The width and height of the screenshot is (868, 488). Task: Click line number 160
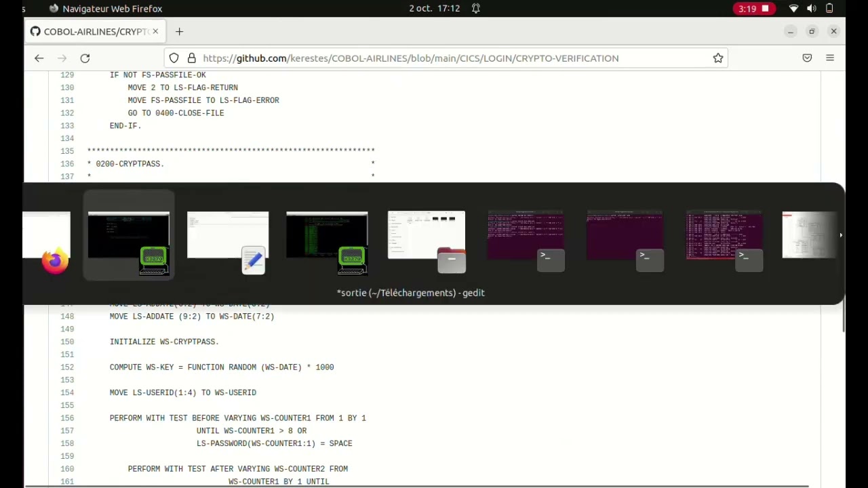pos(67,469)
